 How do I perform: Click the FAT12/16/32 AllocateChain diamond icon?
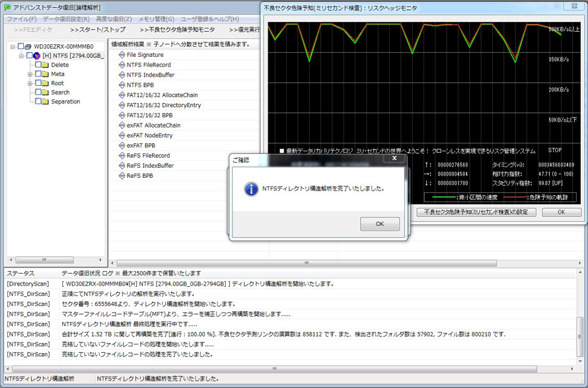[122, 95]
